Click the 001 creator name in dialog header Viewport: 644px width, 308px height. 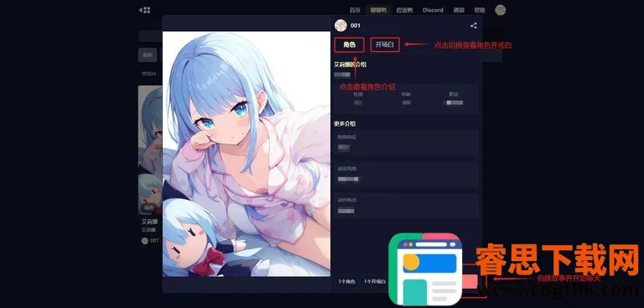click(x=356, y=25)
